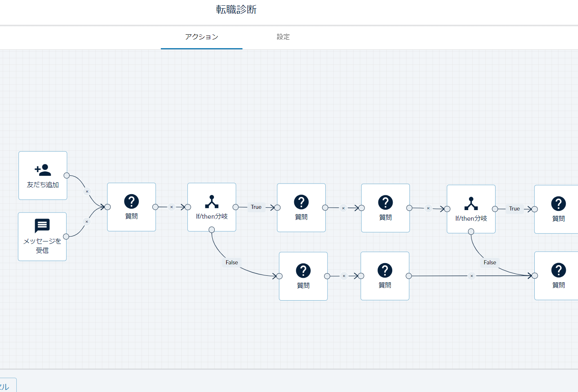Click the 転職診断 title text
Screen dimensions: 578x392
236,9
